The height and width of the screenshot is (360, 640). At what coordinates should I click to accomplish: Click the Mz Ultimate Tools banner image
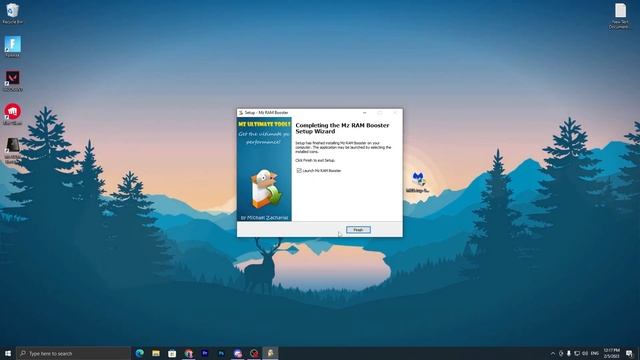[x=264, y=169]
